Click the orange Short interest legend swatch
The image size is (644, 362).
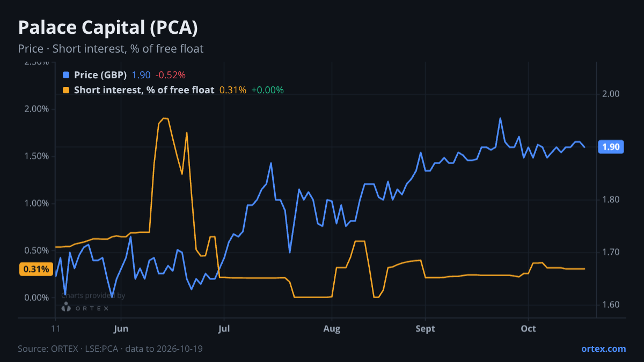tap(66, 90)
